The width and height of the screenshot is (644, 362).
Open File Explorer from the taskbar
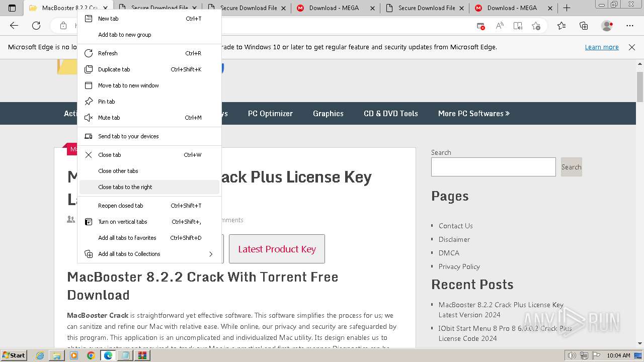57,355
